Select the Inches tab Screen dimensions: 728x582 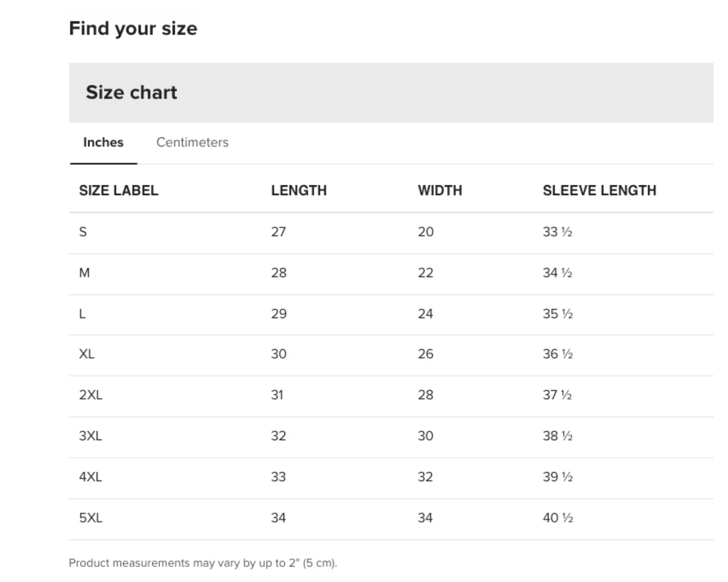point(103,142)
